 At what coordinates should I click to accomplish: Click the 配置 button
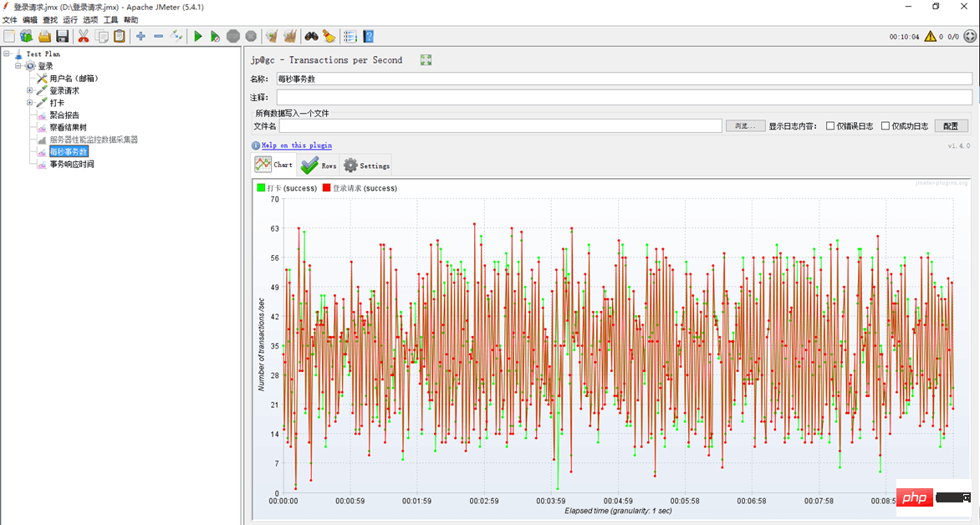point(951,126)
